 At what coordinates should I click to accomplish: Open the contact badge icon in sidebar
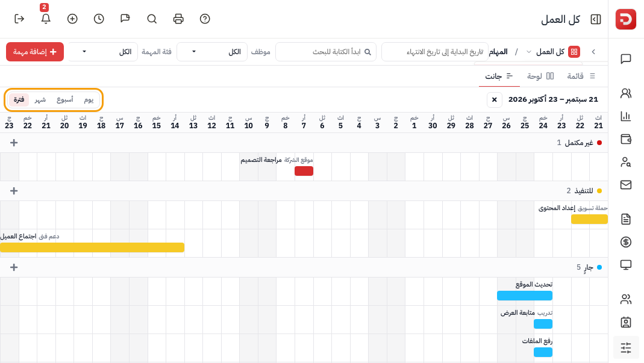tap(625, 322)
